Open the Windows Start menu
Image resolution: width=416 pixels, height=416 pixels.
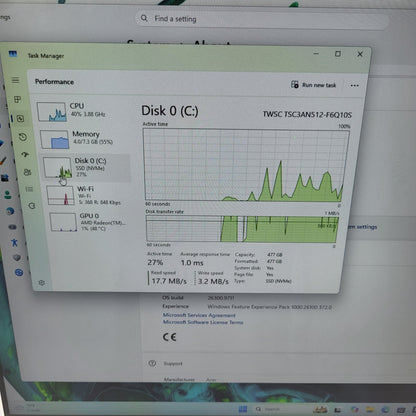[243, 409]
